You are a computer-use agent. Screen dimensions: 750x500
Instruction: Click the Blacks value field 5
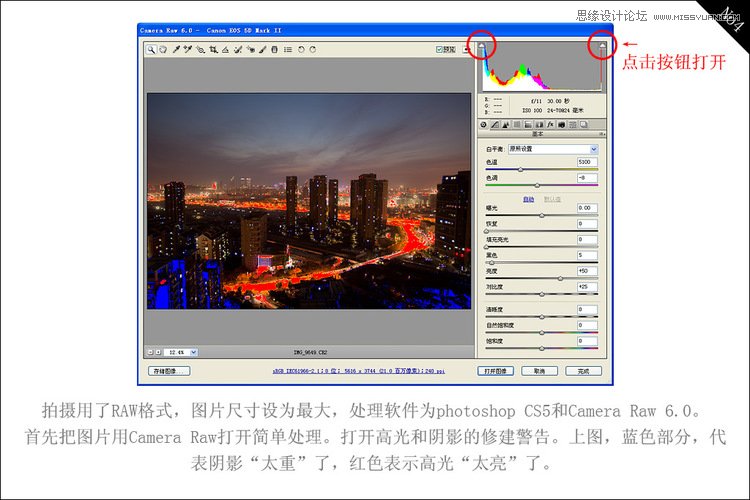point(587,255)
